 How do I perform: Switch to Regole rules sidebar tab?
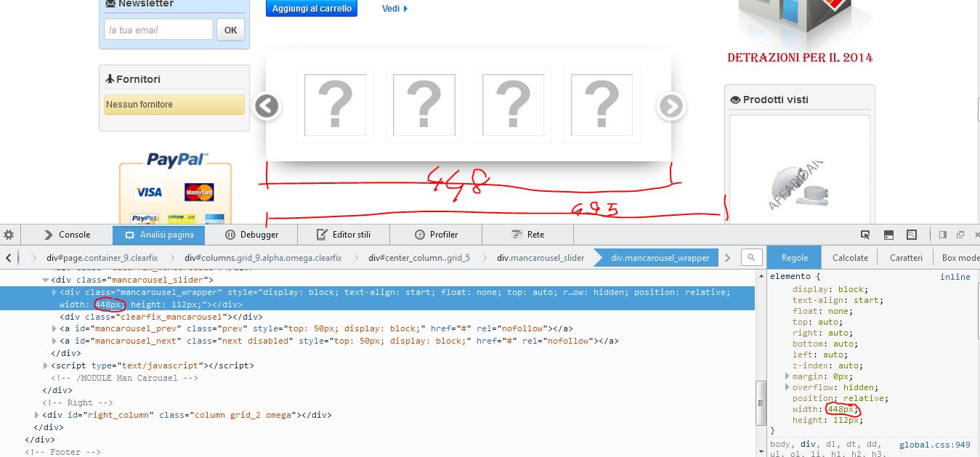pyautogui.click(x=795, y=257)
